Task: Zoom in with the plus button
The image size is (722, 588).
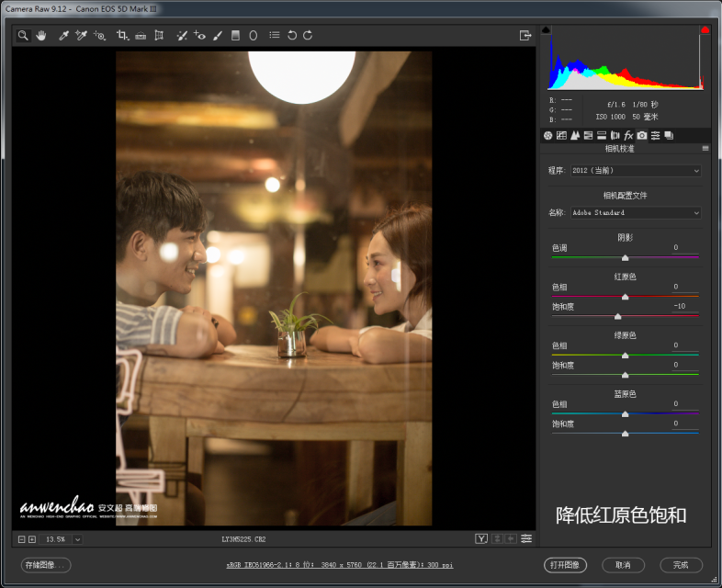Action: pos(32,539)
